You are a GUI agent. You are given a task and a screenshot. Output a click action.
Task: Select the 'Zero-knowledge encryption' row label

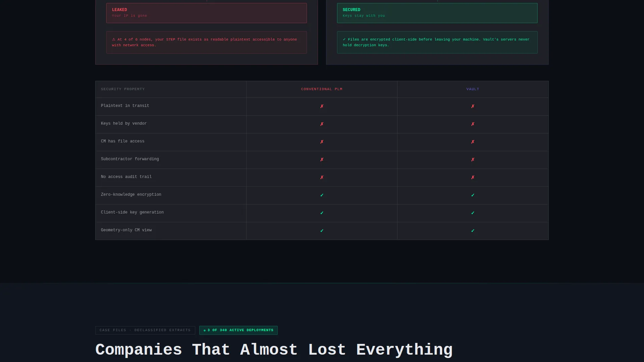click(131, 194)
